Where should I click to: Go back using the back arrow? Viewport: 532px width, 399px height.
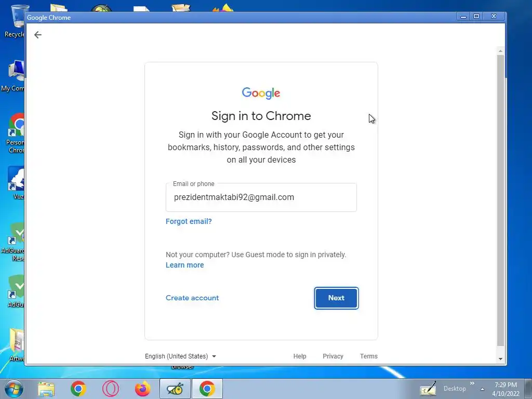[37, 35]
